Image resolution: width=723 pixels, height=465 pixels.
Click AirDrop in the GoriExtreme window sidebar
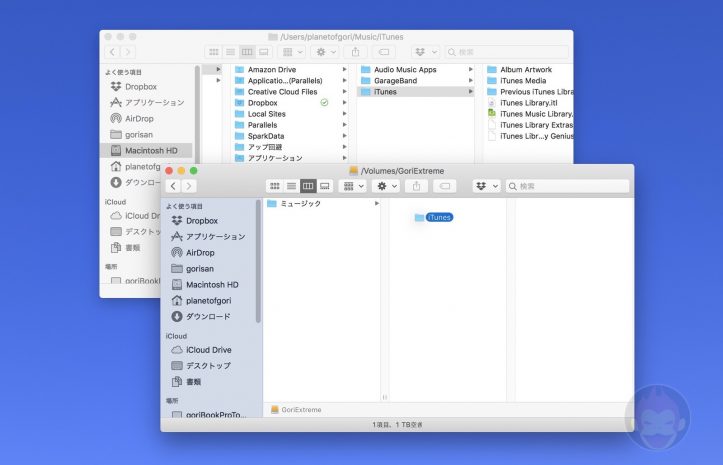coord(200,253)
